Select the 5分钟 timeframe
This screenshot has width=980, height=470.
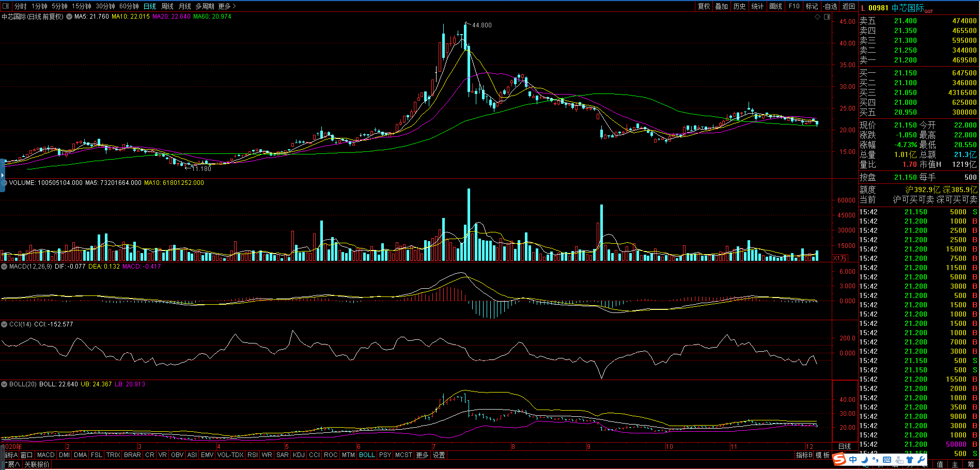point(59,6)
